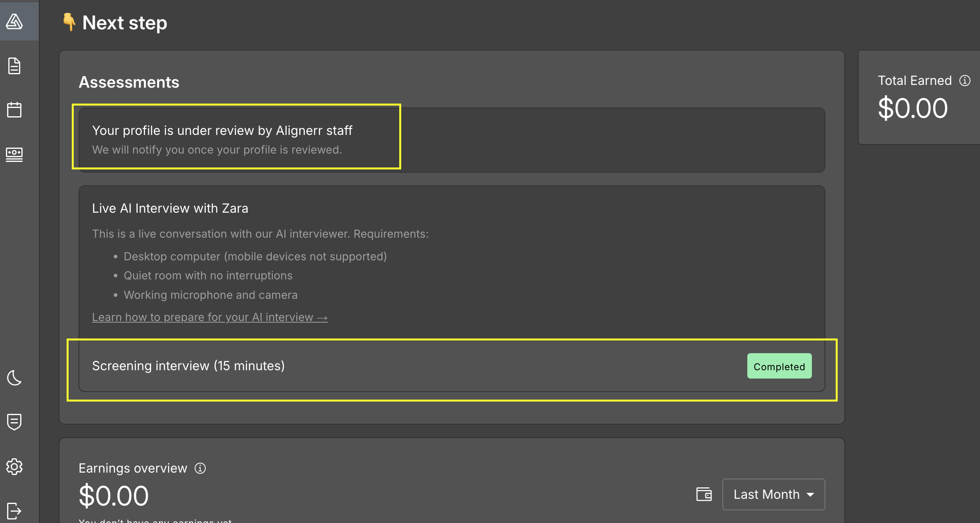Open settings gear icon in sidebar
The width and height of the screenshot is (980, 523).
coord(14,467)
